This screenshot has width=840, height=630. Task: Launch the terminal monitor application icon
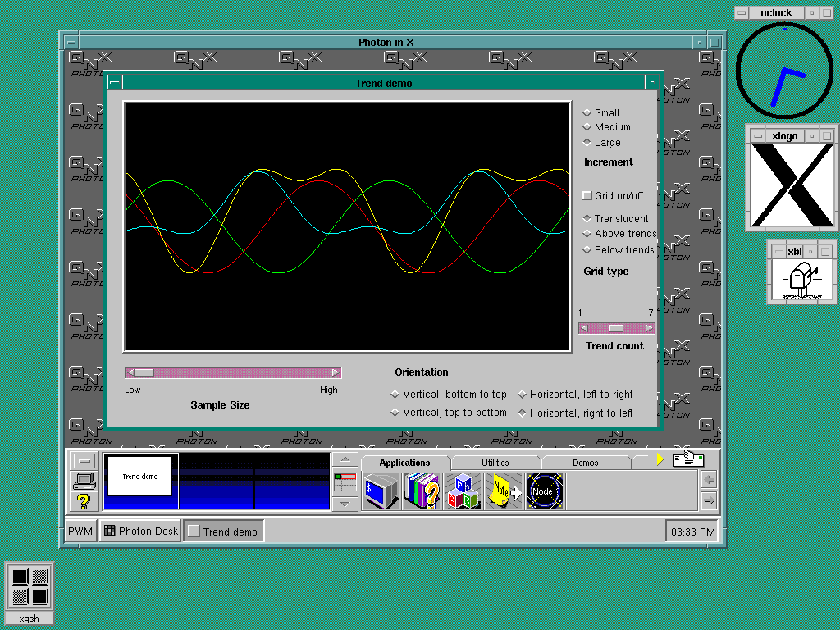click(381, 491)
